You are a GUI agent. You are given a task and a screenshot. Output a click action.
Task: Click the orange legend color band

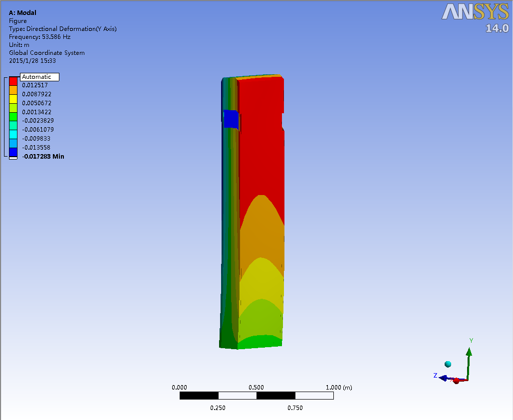click(x=13, y=90)
